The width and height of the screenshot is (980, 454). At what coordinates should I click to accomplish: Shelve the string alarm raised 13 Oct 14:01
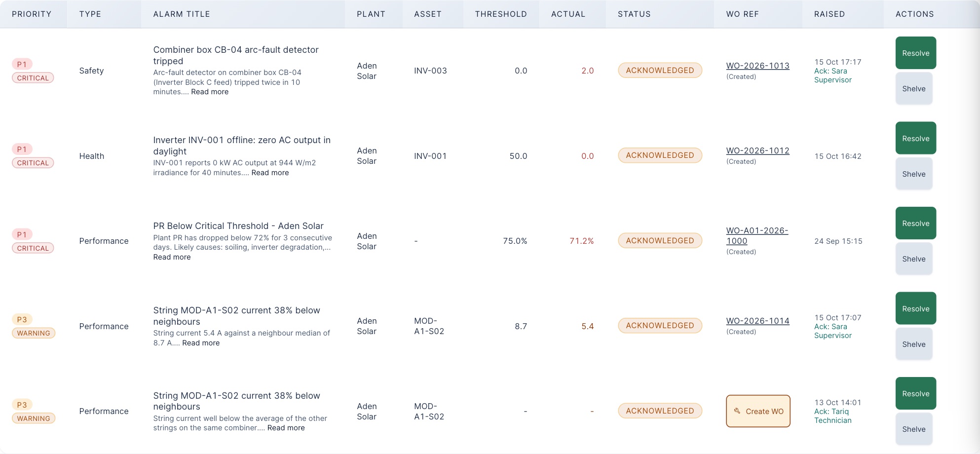pos(913,429)
